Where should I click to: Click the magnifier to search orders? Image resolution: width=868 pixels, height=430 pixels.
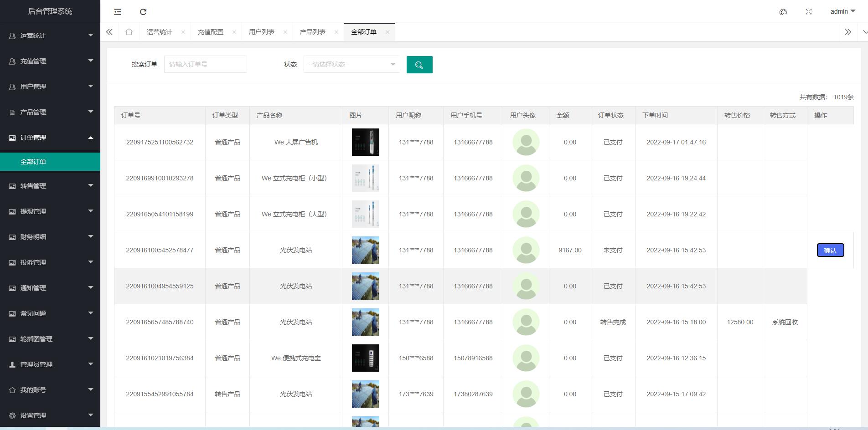(x=419, y=65)
